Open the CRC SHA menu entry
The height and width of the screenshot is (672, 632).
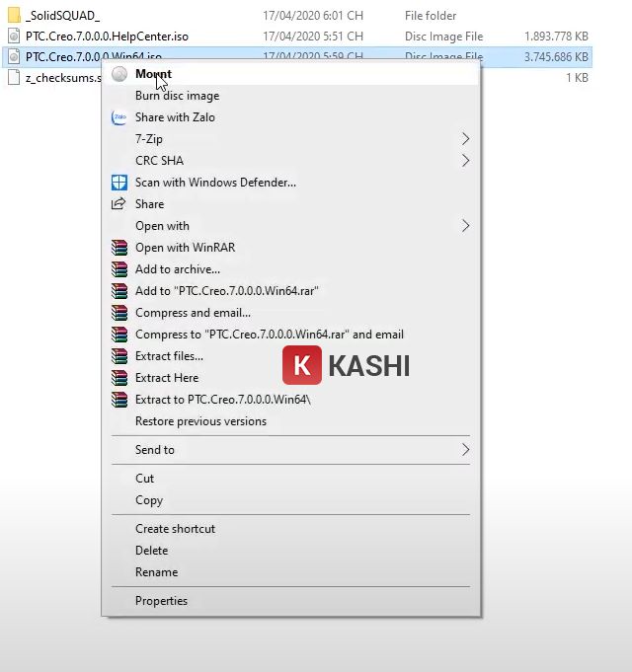click(x=290, y=161)
